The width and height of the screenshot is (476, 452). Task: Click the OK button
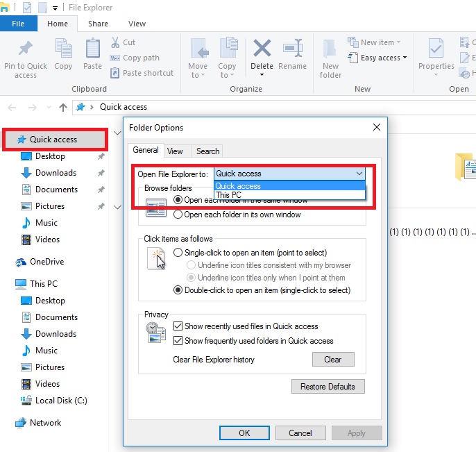coord(244,433)
